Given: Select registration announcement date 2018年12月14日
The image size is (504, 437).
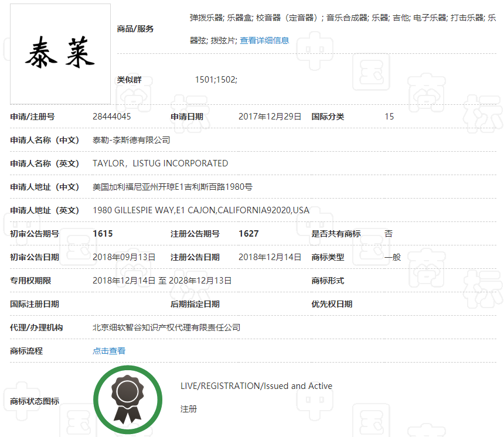Looking at the screenshot, I should pos(270,257).
